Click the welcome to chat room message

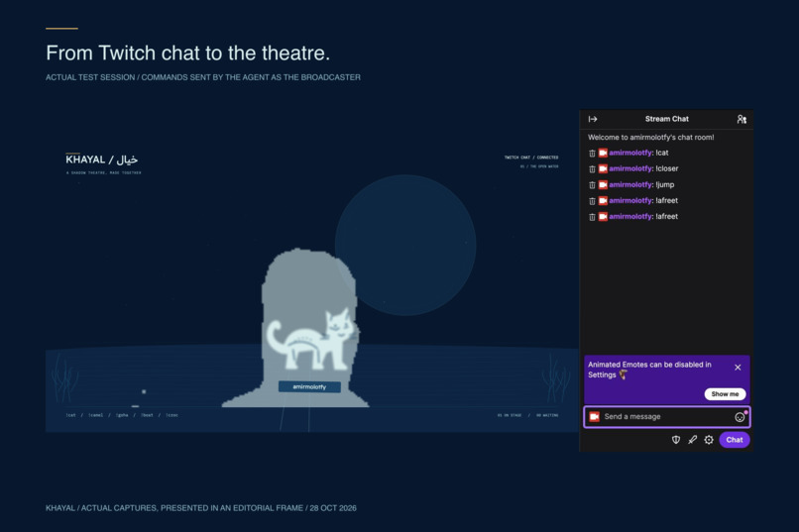click(x=650, y=138)
